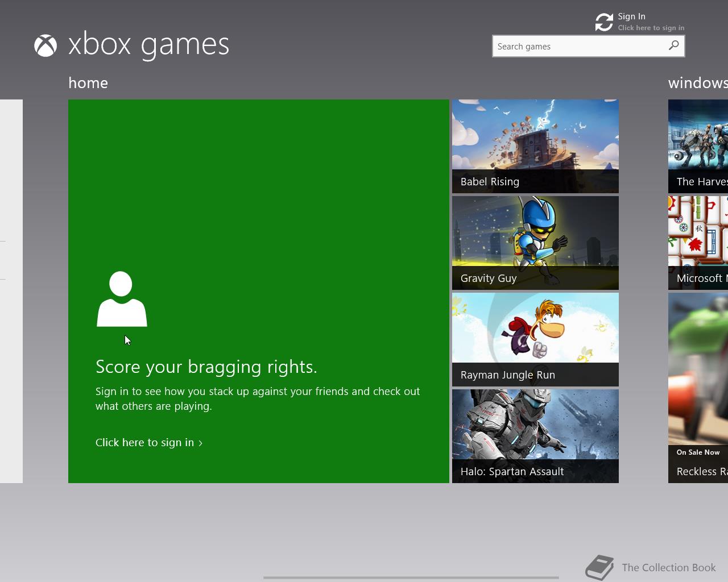Open the Rayman Jungle Run tile
The image size is (728, 582).
pos(535,339)
